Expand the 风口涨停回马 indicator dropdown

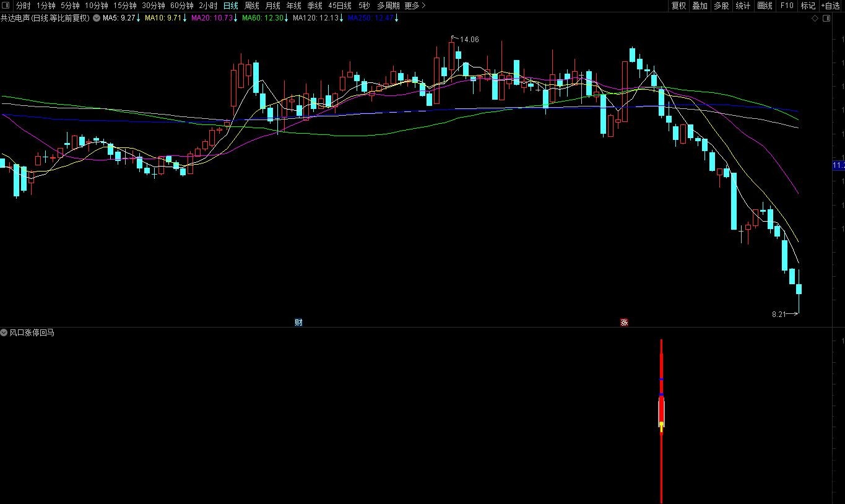tap(4, 333)
